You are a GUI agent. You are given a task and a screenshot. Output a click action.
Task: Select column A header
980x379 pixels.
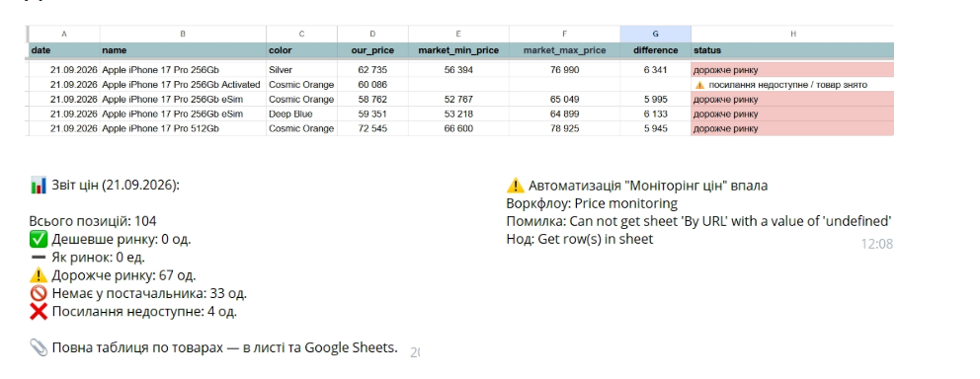pos(64,35)
